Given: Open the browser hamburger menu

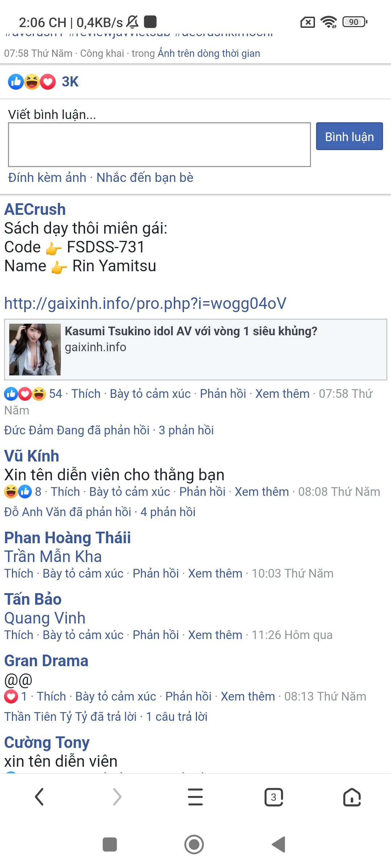Looking at the screenshot, I should click(195, 797).
